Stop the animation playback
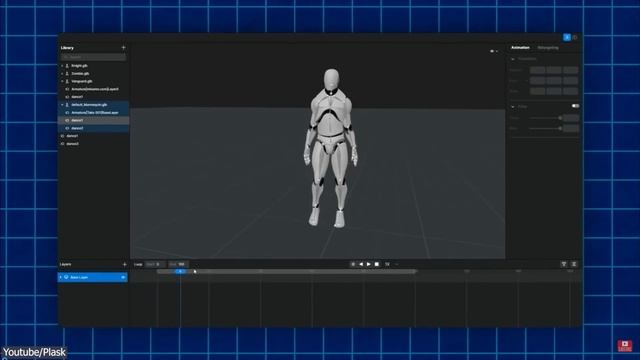This screenshot has width=640, height=360. click(377, 264)
